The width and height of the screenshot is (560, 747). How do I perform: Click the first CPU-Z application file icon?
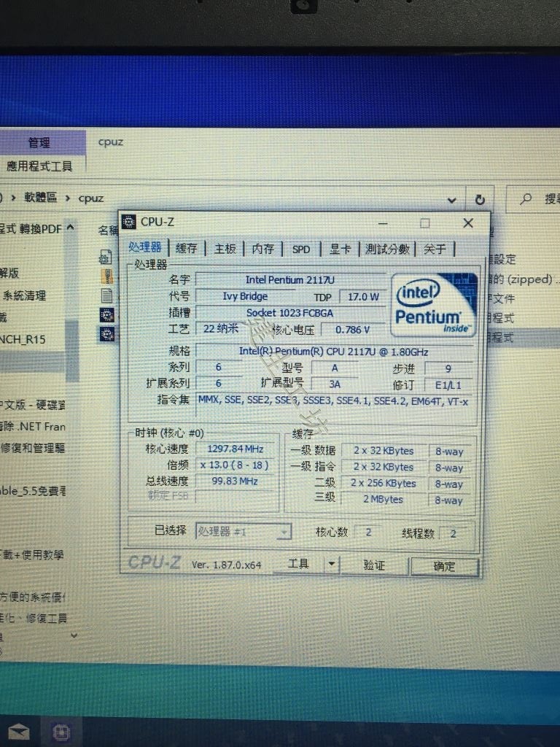point(107,314)
